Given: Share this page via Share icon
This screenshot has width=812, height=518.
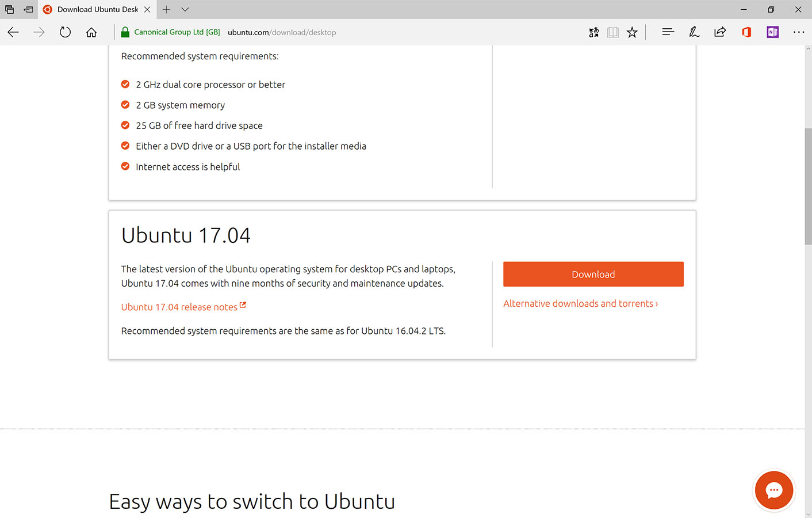Looking at the screenshot, I should (720, 32).
